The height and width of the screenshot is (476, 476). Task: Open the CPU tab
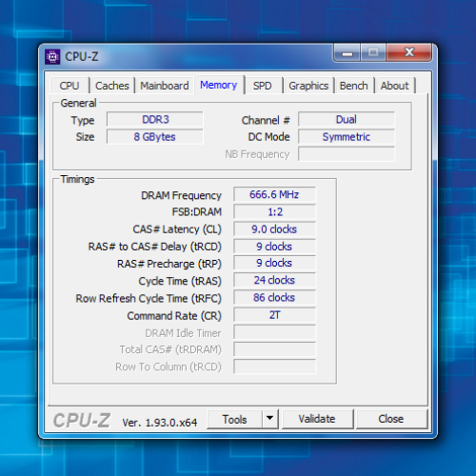point(69,86)
